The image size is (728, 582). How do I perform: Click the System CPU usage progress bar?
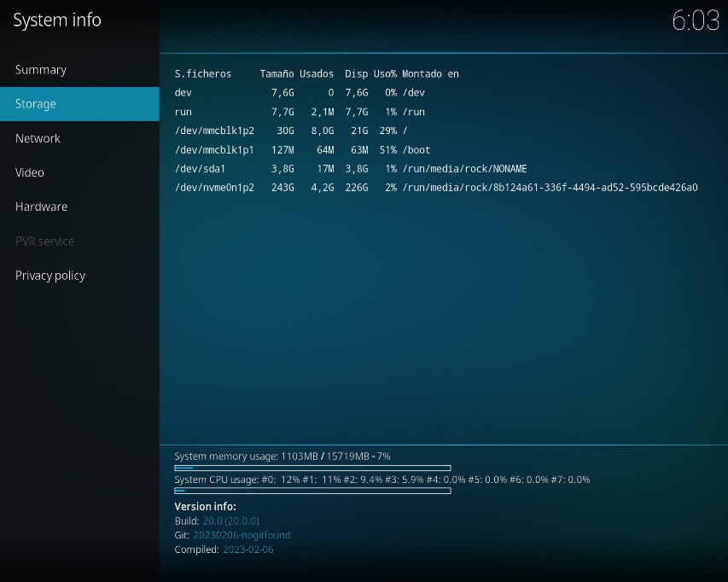[312, 491]
